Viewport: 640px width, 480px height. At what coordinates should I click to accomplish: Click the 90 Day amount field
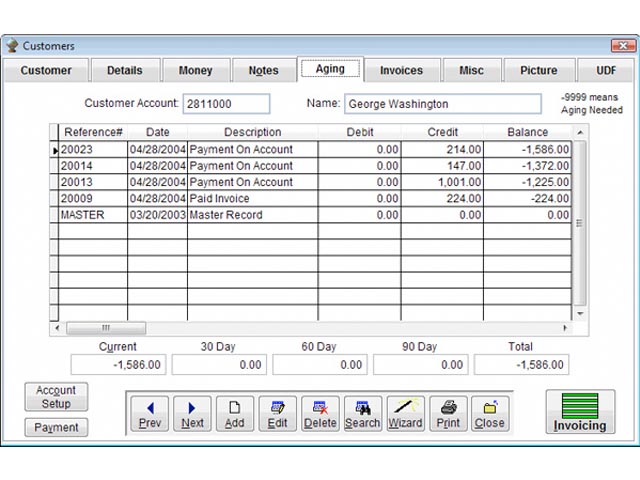pos(421,364)
